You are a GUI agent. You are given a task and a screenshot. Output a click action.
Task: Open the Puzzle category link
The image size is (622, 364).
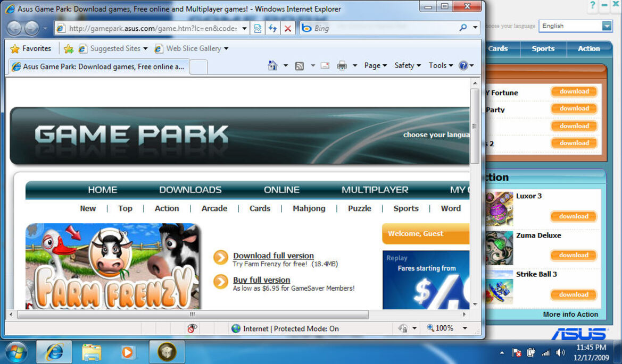coord(359,208)
